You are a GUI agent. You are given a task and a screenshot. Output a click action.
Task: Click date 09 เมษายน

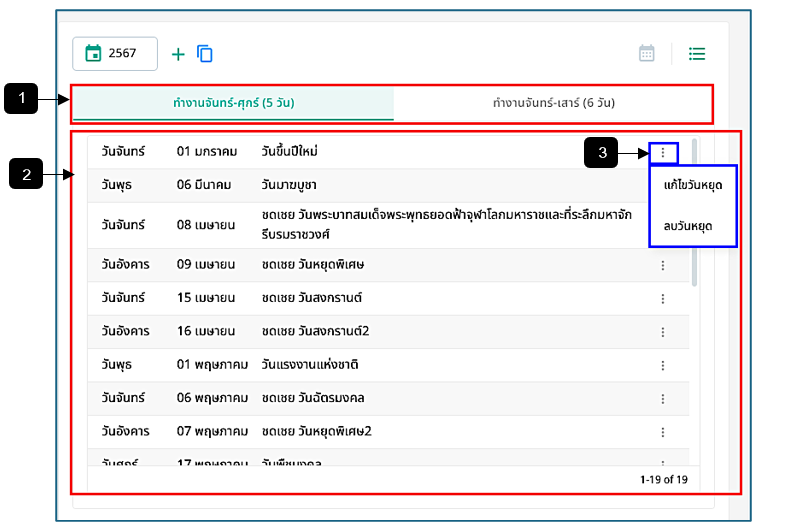pyautogui.click(x=206, y=265)
